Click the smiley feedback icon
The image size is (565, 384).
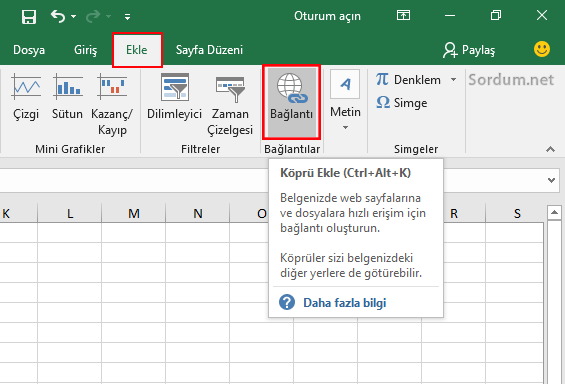(x=542, y=49)
